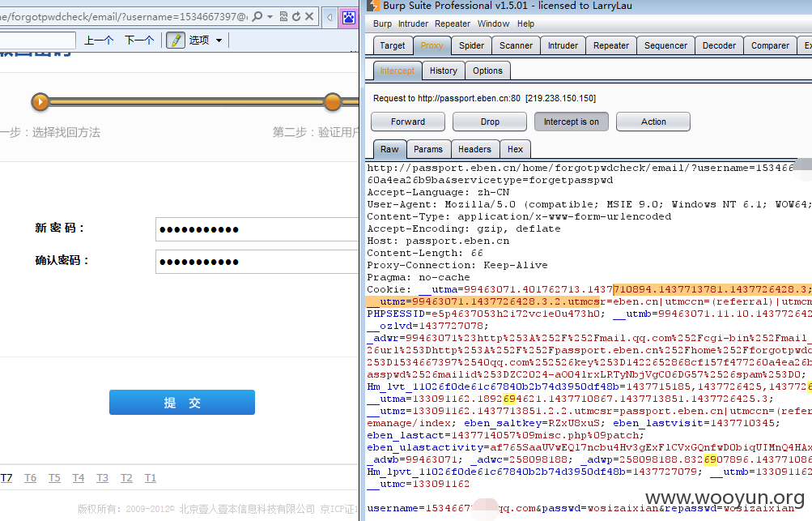Switch to the Params view tab
The height and width of the screenshot is (521, 812).
(428, 149)
